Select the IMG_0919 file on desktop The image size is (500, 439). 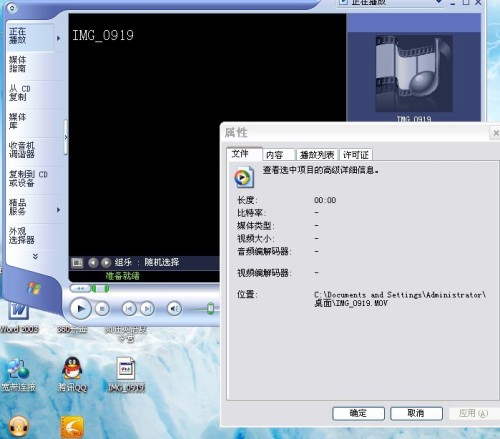(126, 375)
